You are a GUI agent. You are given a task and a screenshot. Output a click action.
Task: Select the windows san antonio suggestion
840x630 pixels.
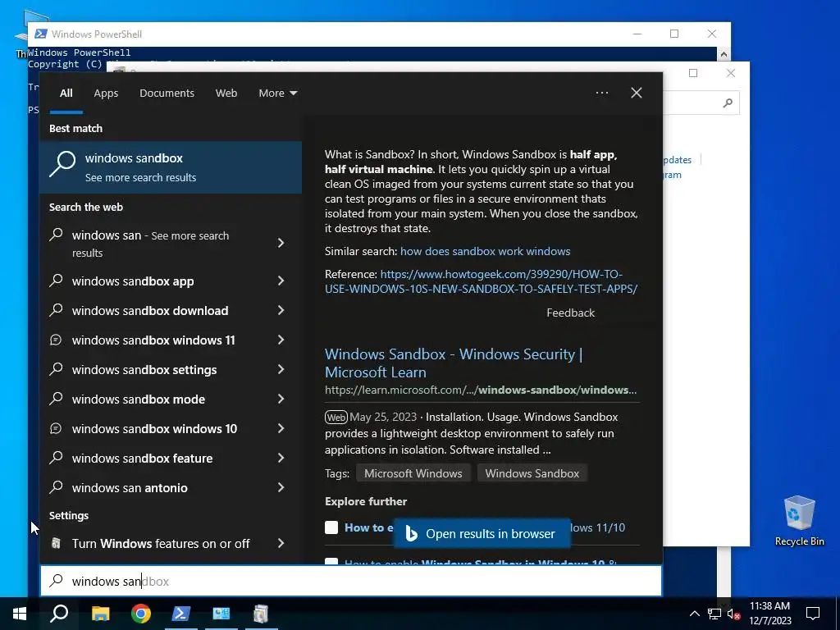tap(130, 487)
